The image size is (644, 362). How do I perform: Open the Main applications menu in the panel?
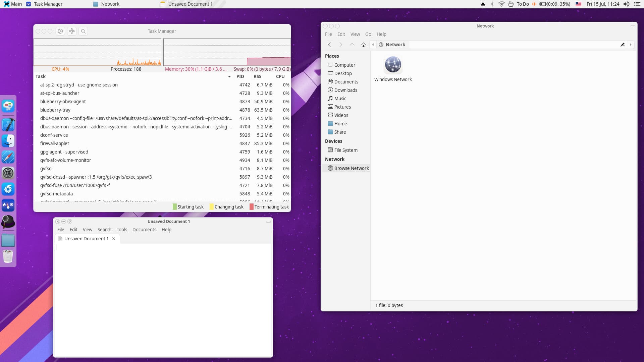pos(13,4)
